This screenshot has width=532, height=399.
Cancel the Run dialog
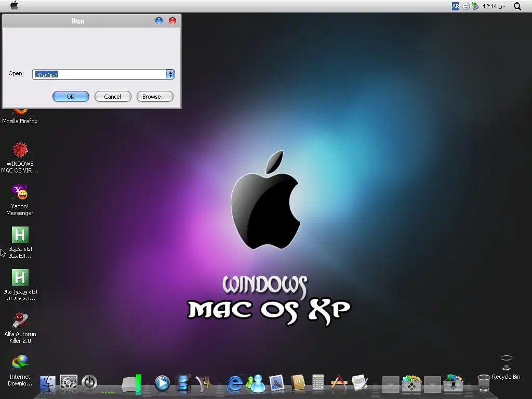(x=113, y=97)
